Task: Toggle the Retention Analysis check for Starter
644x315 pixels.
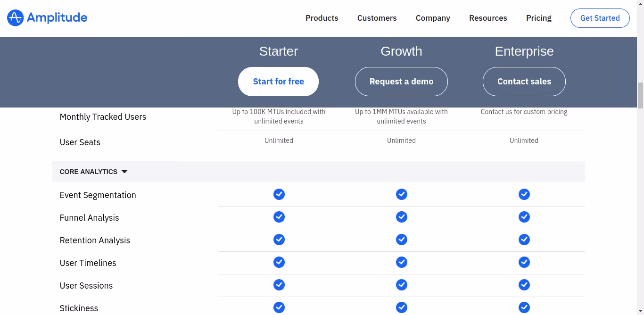Action: click(279, 240)
